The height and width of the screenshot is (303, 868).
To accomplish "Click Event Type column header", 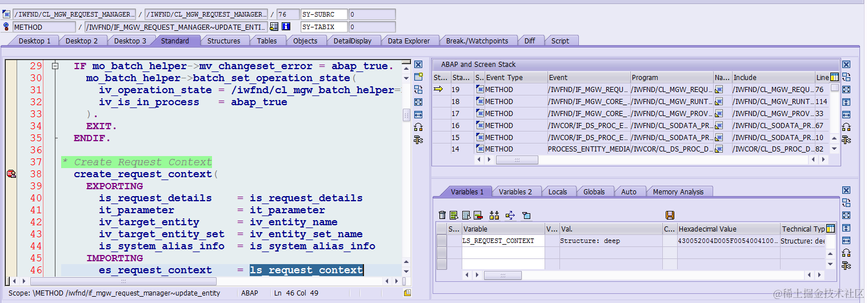I will tap(515, 77).
